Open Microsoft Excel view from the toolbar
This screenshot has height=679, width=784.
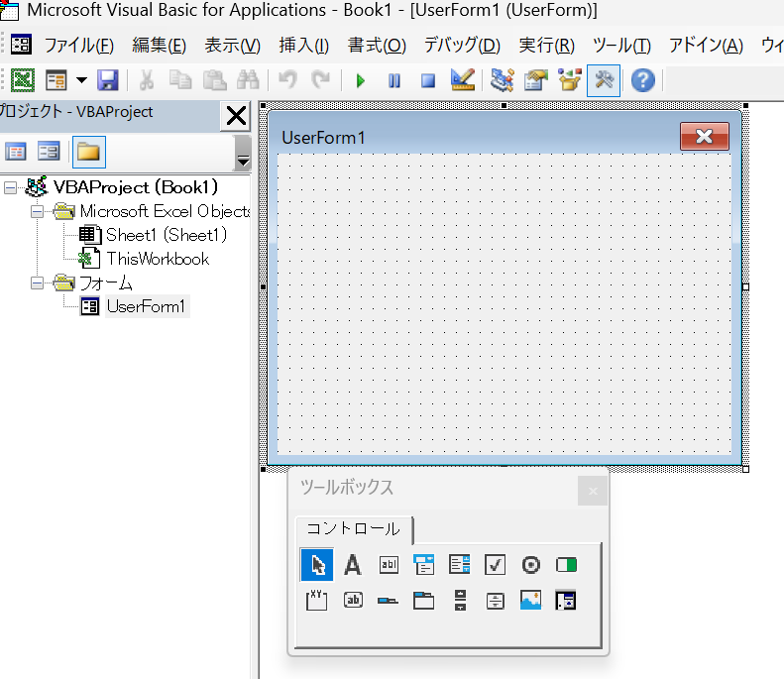[x=23, y=80]
